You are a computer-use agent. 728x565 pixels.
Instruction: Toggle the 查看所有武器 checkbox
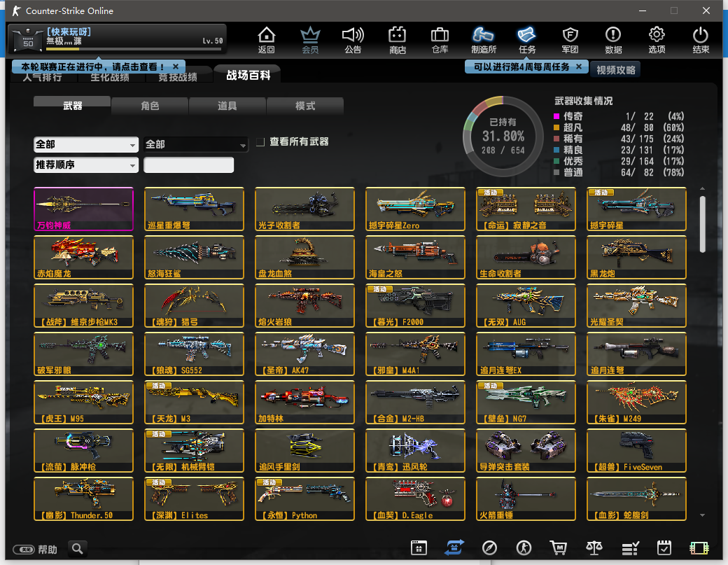pyautogui.click(x=260, y=141)
